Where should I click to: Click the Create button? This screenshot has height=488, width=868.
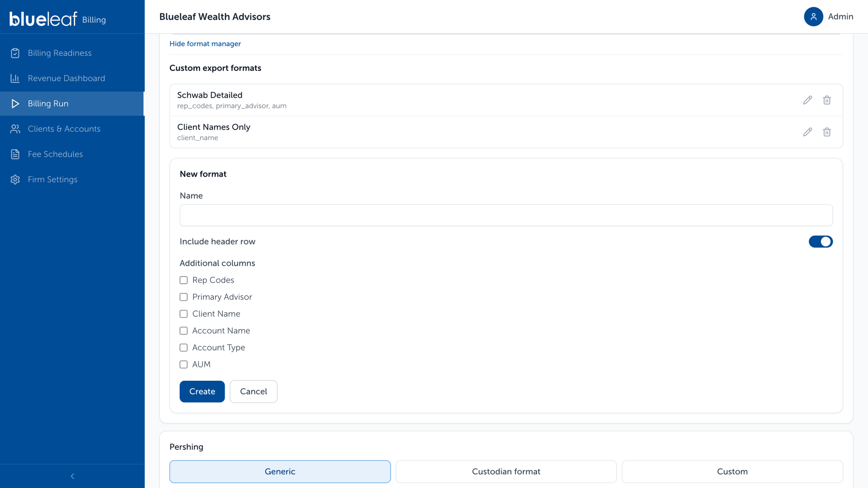point(202,391)
